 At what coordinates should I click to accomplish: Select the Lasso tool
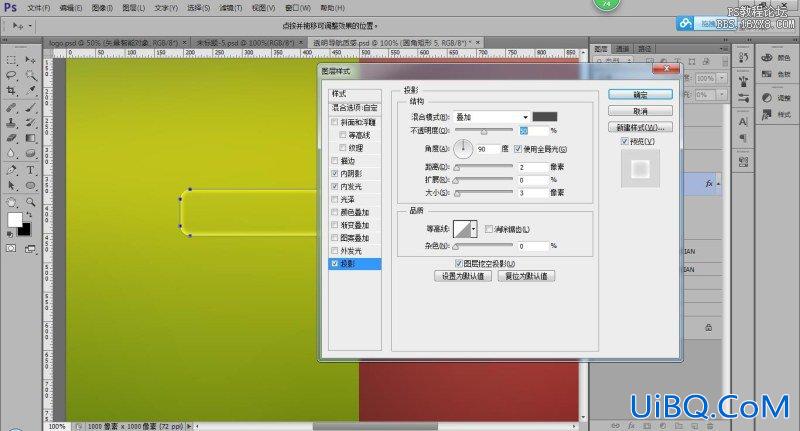pyautogui.click(x=11, y=75)
